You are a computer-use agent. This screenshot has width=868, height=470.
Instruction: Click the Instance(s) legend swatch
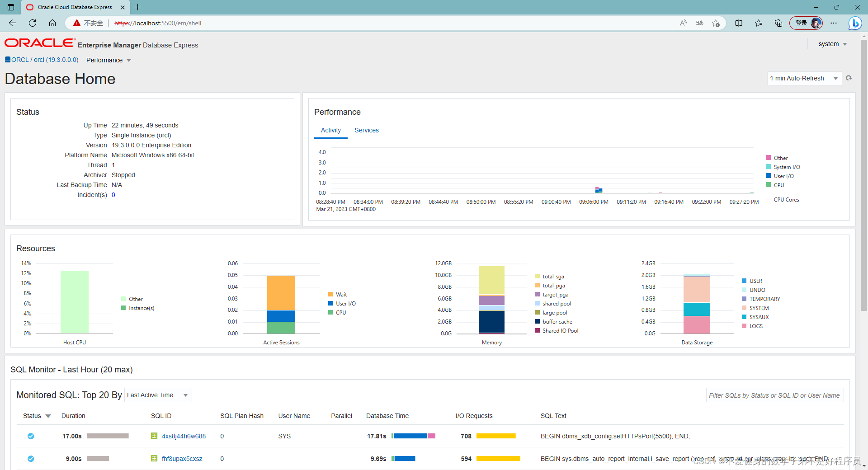123,308
